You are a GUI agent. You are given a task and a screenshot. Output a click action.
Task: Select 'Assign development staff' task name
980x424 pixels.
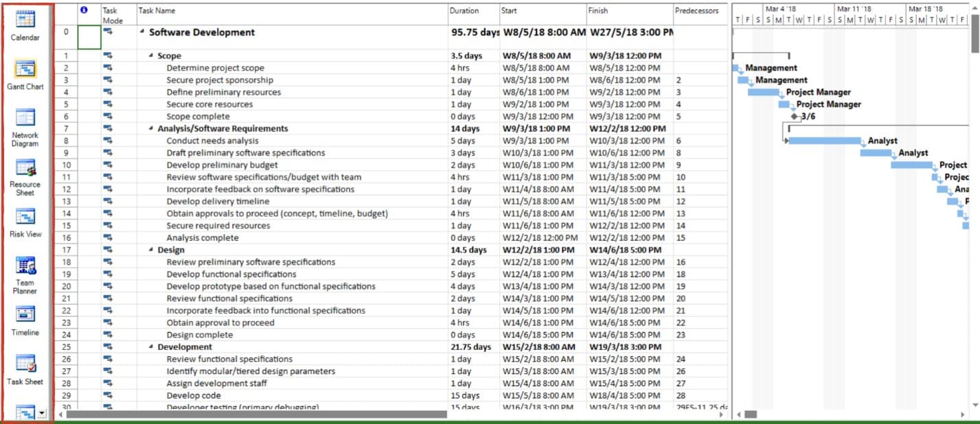(218, 384)
